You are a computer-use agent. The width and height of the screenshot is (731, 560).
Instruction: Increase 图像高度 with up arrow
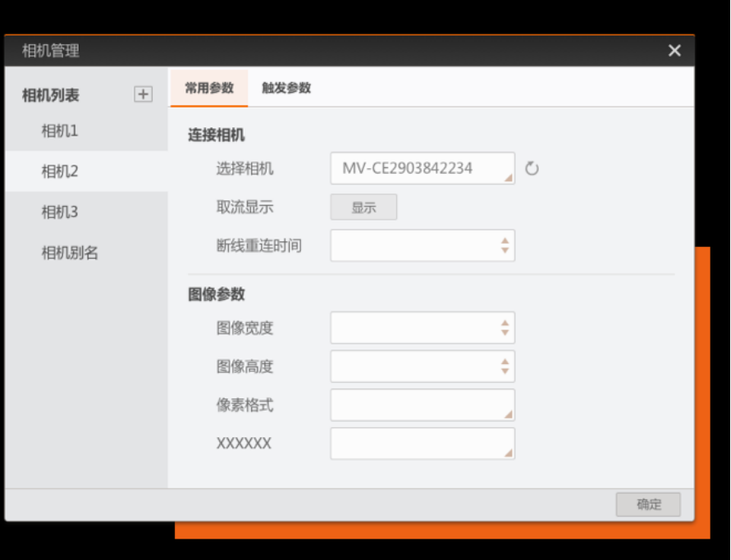[505, 362]
